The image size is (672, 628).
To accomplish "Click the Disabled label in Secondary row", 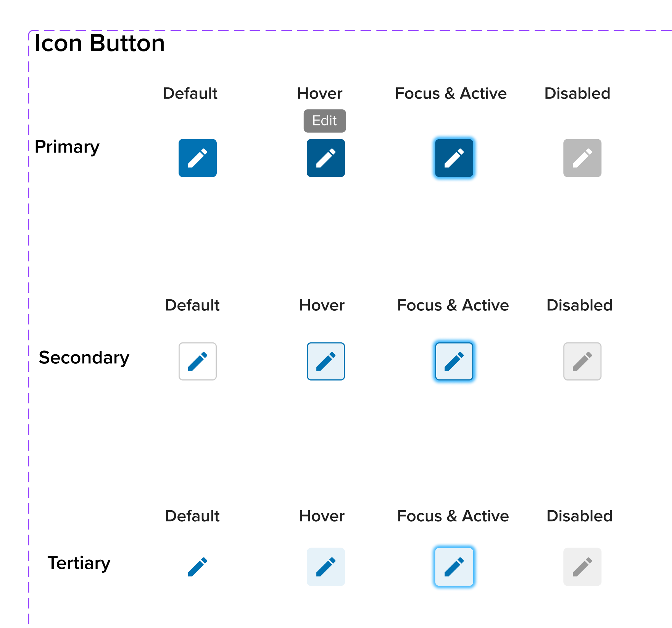I will pyautogui.click(x=579, y=305).
